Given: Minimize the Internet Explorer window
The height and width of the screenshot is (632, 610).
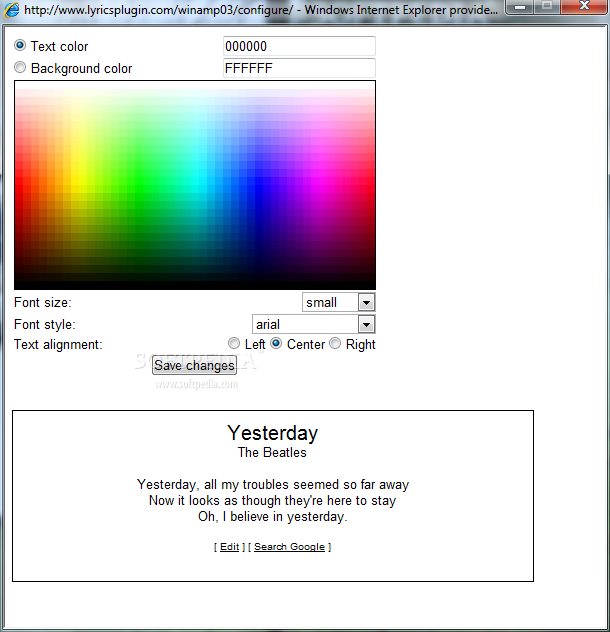Looking at the screenshot, I should tap(520, 6).
